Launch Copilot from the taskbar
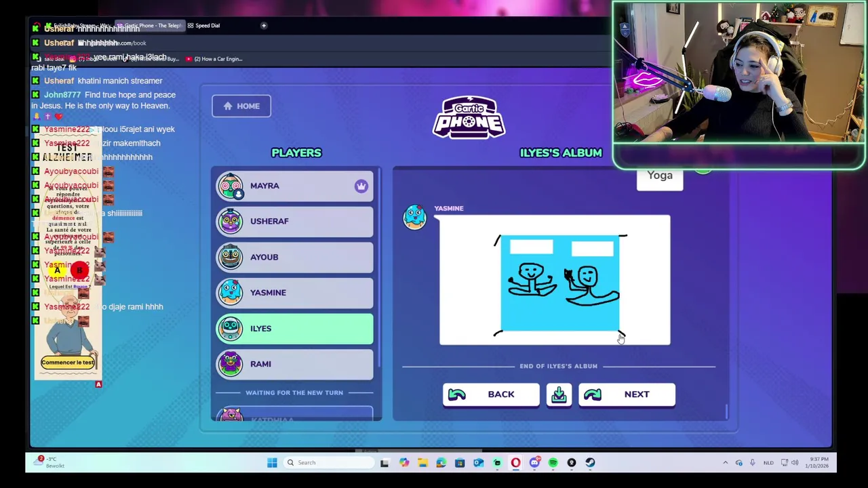This screenshot has height=488, width=868. (x=404, y=462)
